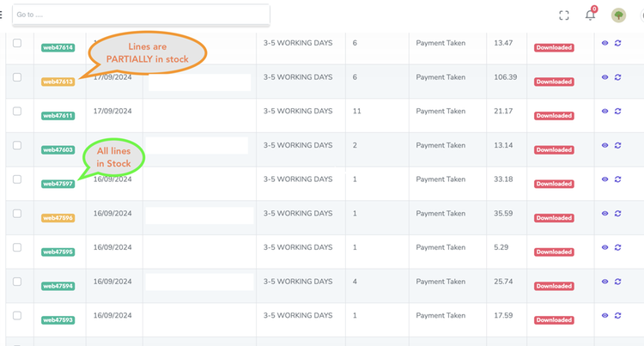Viewport: 644px width, 346px height.
Task: Refresh order web47596 with sync icon
Action: pyautogui.click(x=618, y=214)
